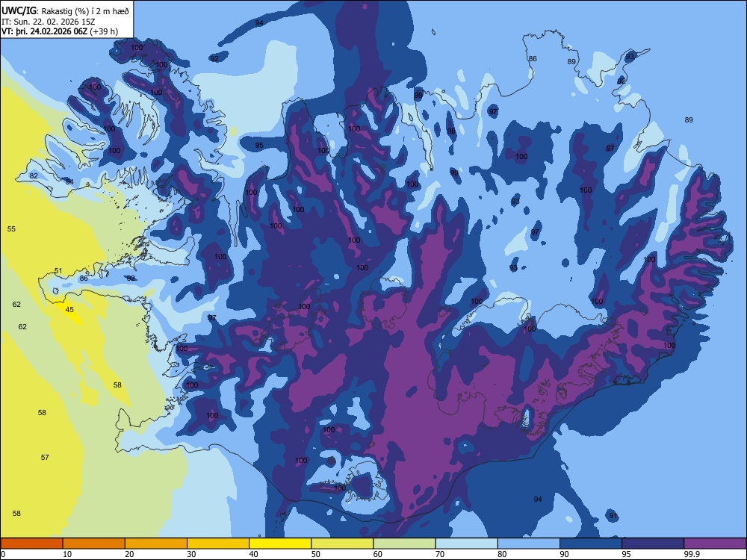
Task: Select the '91' humidity value on the map
Action: click(x=613, y=516)
